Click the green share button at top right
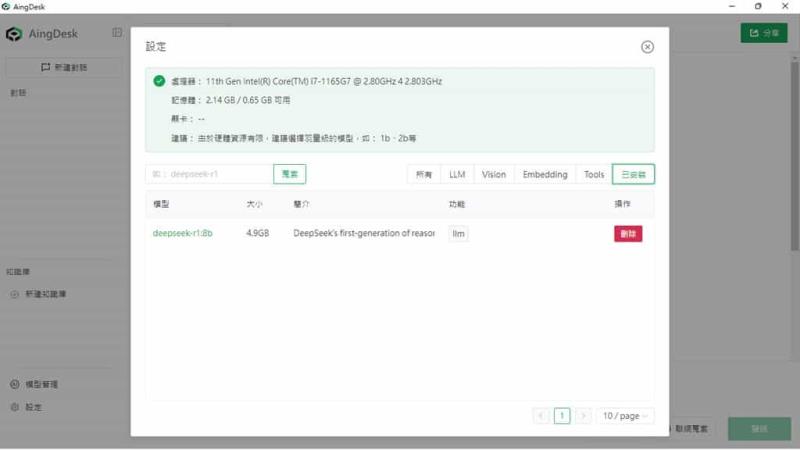This screenshot has height=450, width=800. tap(764, 33)
